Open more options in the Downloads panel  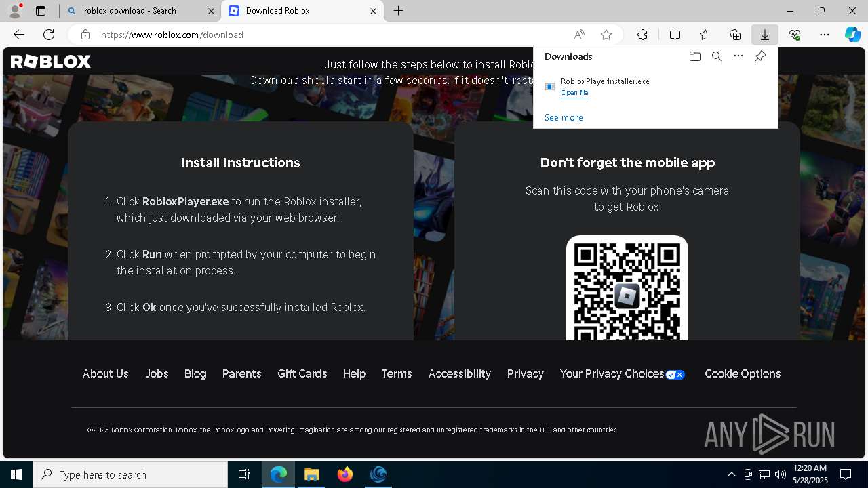click(738, 56)
